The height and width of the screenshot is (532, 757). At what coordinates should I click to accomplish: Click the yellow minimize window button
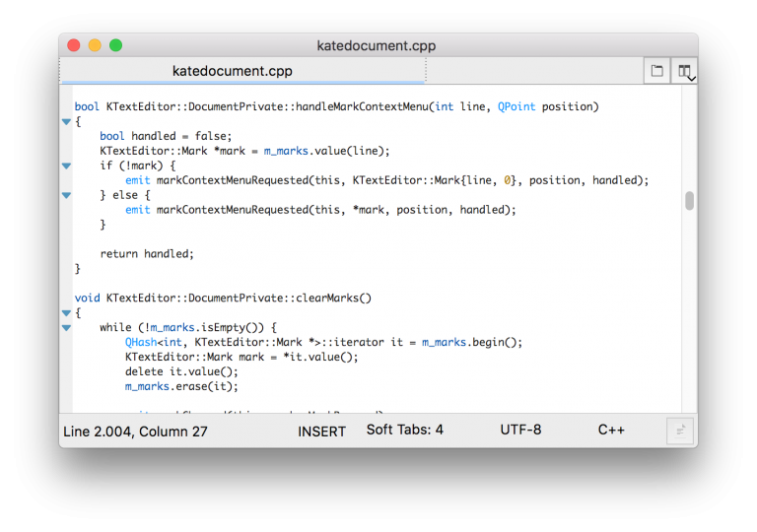pos(95,45)
